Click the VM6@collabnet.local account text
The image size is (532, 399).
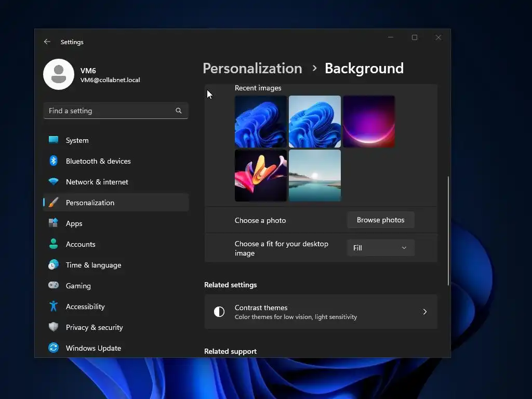pyautogui.click(x=110, y=80)
